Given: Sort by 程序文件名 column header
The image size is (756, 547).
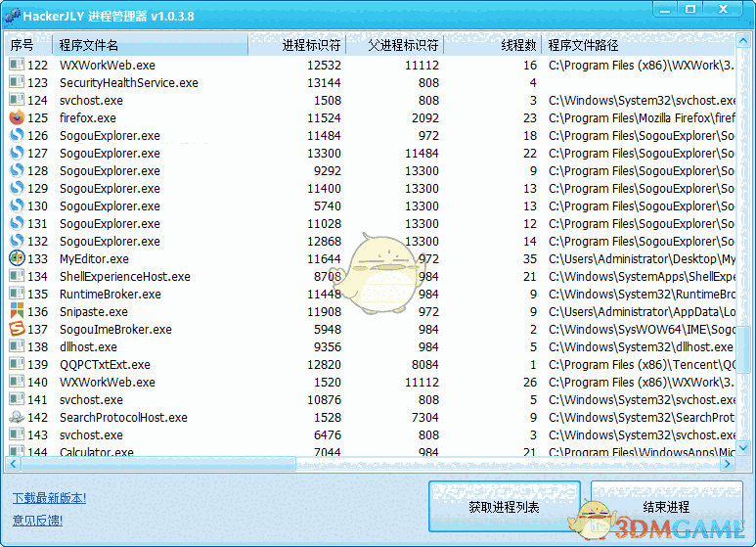Looking at the screenshot, I should coord(150,45).
